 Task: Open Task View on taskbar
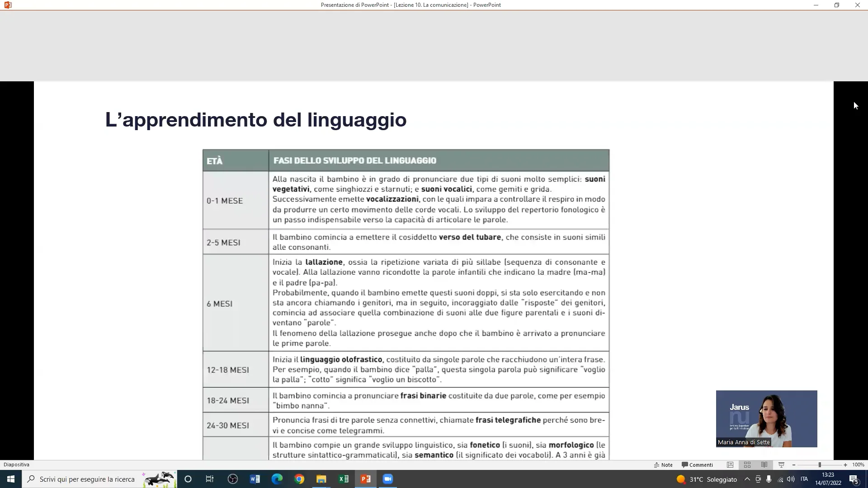[x=210, y=479]
